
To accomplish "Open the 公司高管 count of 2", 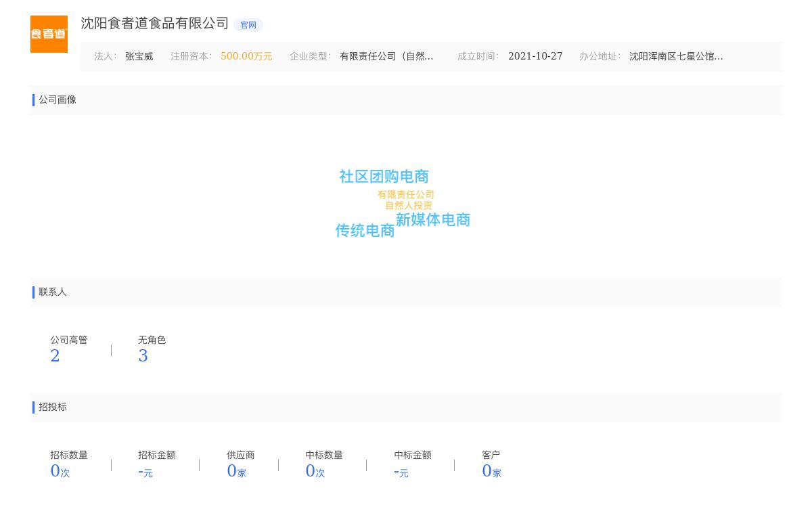I will coord(55,356).
